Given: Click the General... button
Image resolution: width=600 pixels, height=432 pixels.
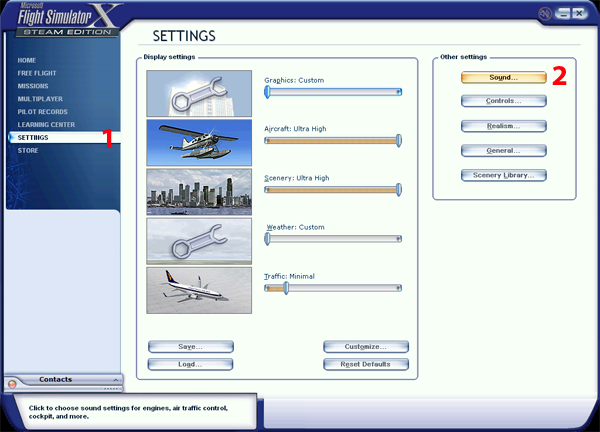Looking at the screenshot, I should click(504, 151).
